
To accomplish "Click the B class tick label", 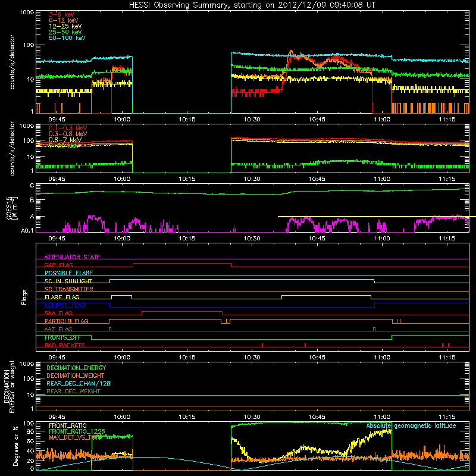I will [x=32, y=200].
